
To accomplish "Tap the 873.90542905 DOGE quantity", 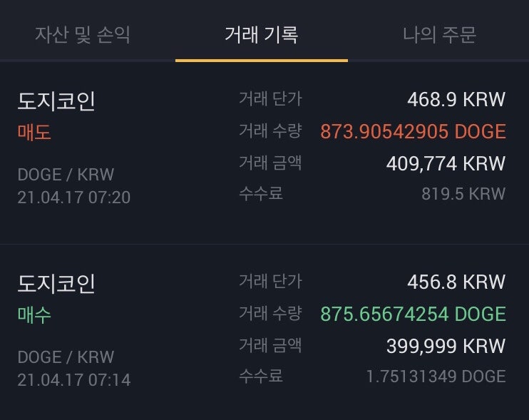I will 413,131.
